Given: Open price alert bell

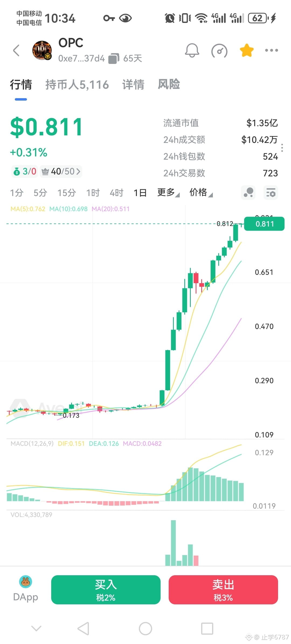Looking at the screenshot, I should (x=192, y=50).
